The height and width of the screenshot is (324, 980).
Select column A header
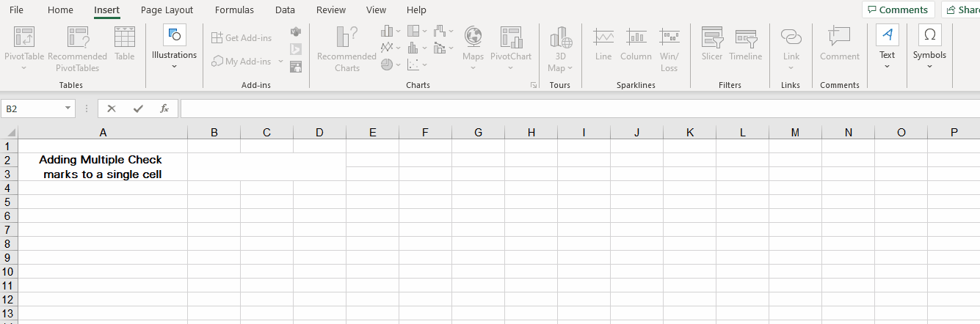[103, 133]
